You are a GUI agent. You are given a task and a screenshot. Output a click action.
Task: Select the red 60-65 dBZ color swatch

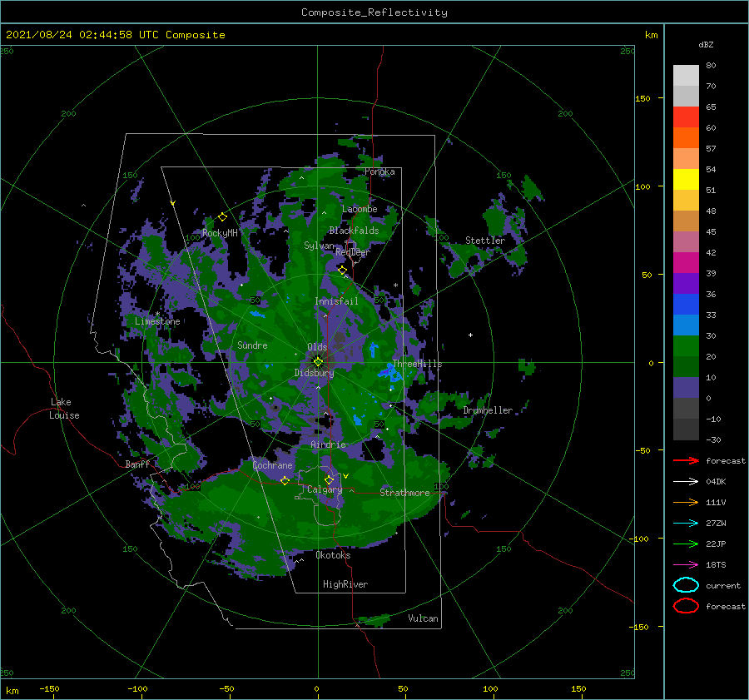(x=686, y=117)
